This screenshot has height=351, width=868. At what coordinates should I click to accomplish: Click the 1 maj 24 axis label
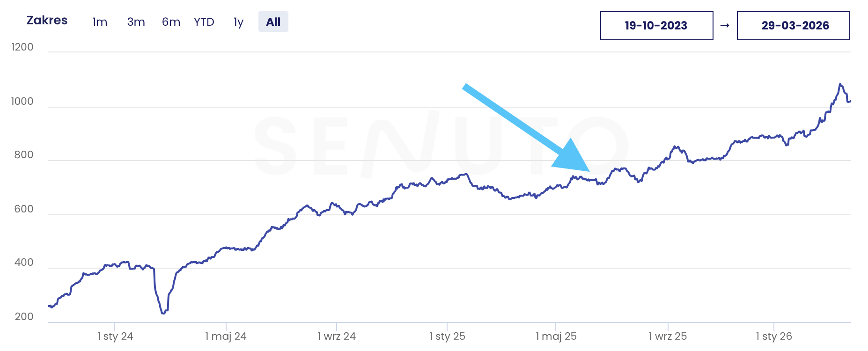pyautogui.click(x=226, y=336)
